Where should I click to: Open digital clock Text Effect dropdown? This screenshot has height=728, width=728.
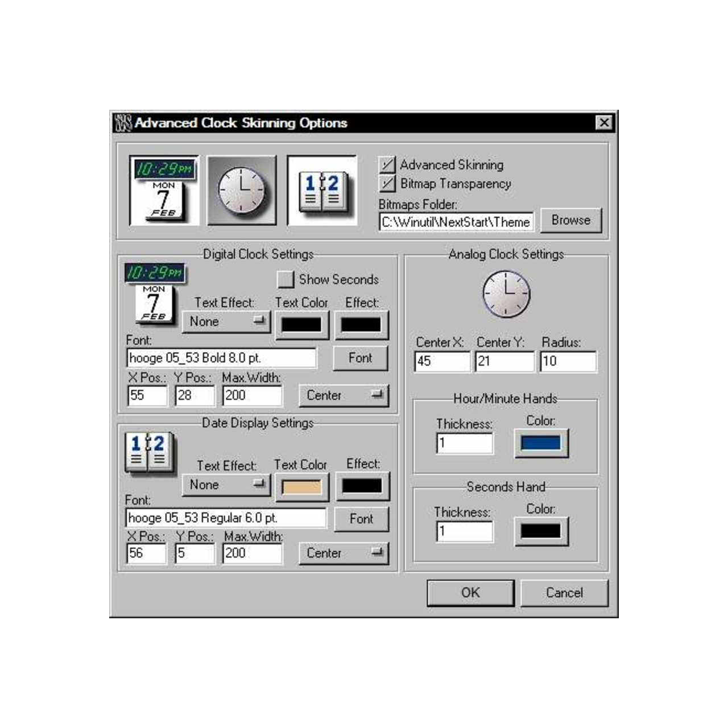coord(226,321)
